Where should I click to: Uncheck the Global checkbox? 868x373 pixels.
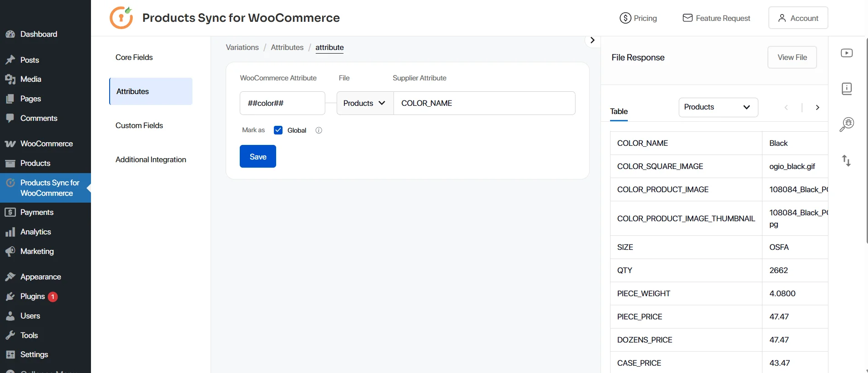click(278, 130)
